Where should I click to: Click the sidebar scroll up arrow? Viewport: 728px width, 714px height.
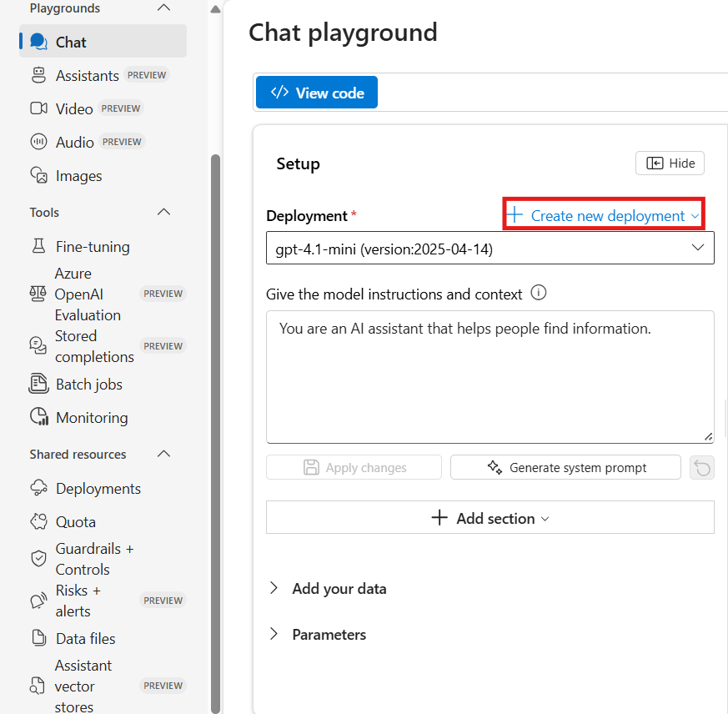[215, 9]
